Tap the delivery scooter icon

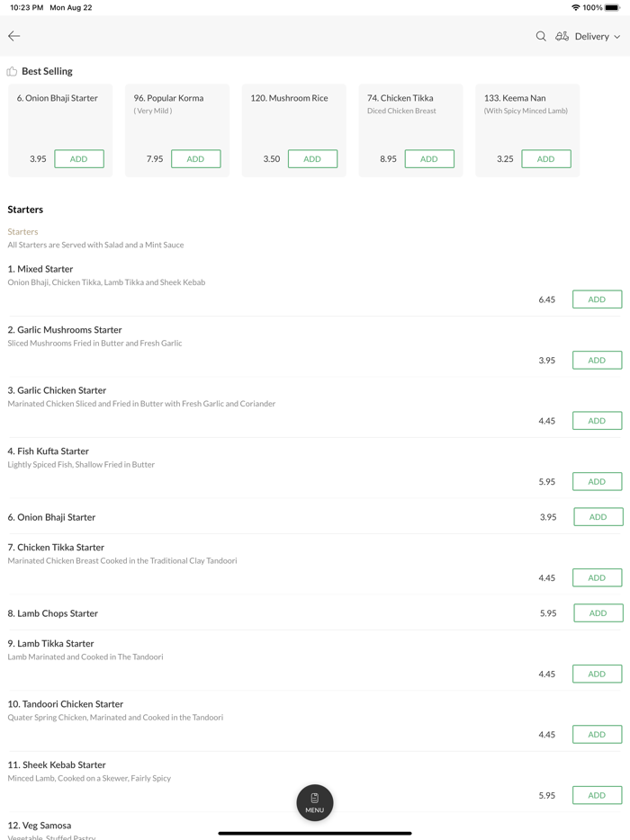click(562, 36)
